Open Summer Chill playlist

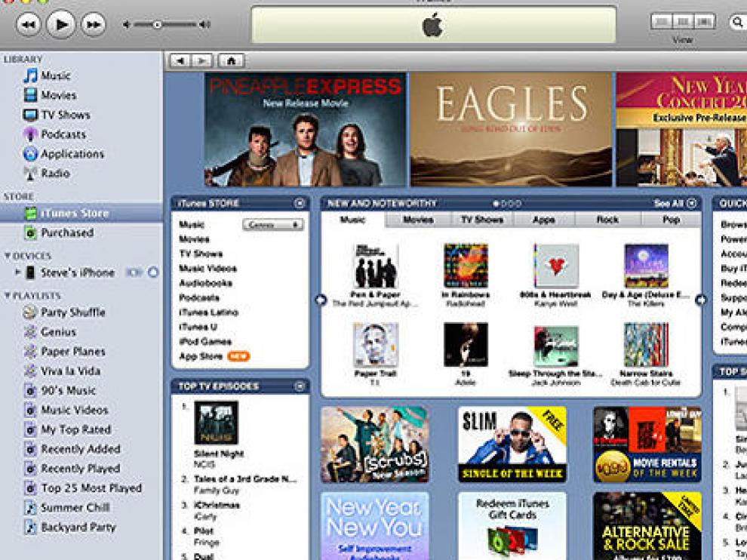[66, 508]
